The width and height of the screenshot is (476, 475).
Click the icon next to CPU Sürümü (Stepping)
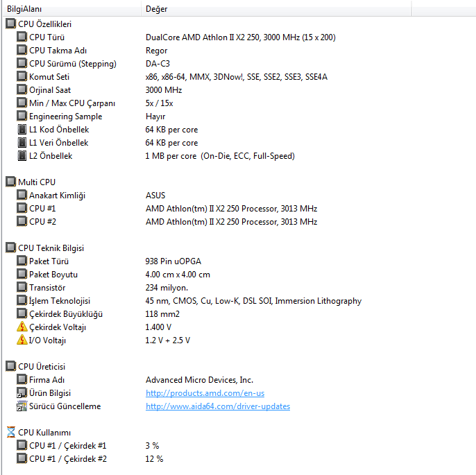click(x=22, y=63)
